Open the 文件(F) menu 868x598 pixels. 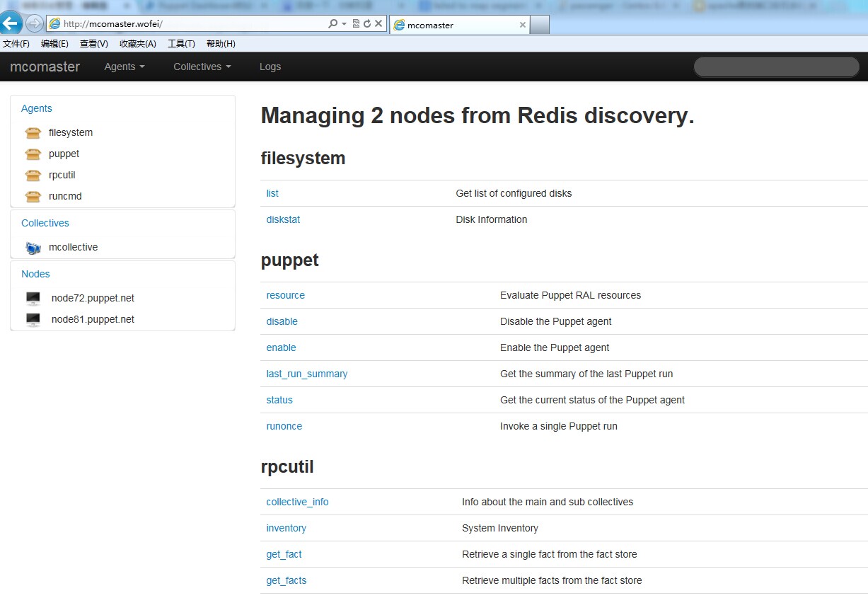click(16, 44)
